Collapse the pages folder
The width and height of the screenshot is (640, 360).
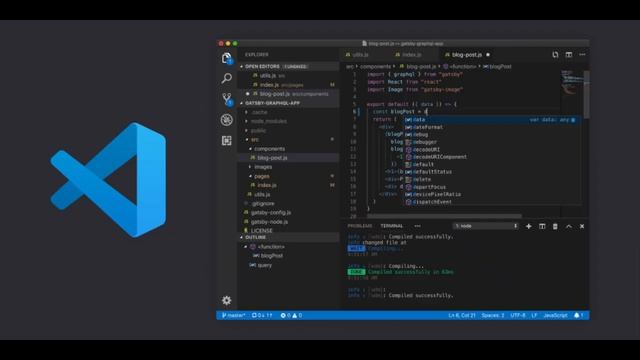click(x=250, y=176)
